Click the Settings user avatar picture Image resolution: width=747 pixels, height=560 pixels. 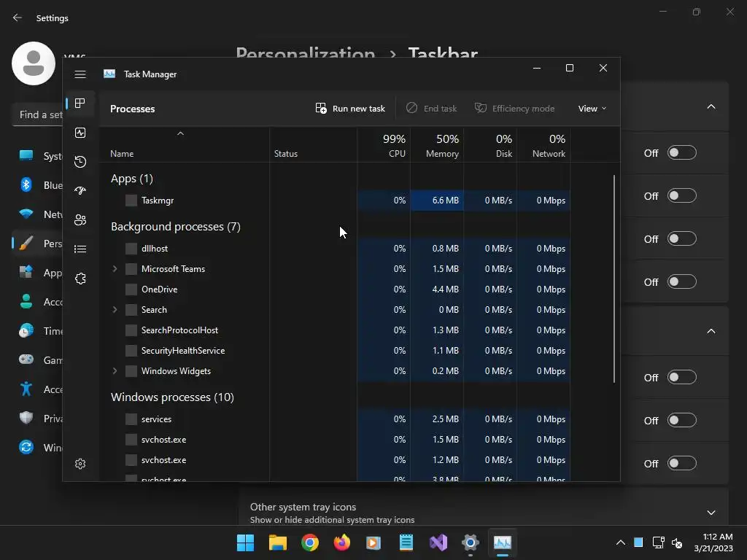(34, 63)
